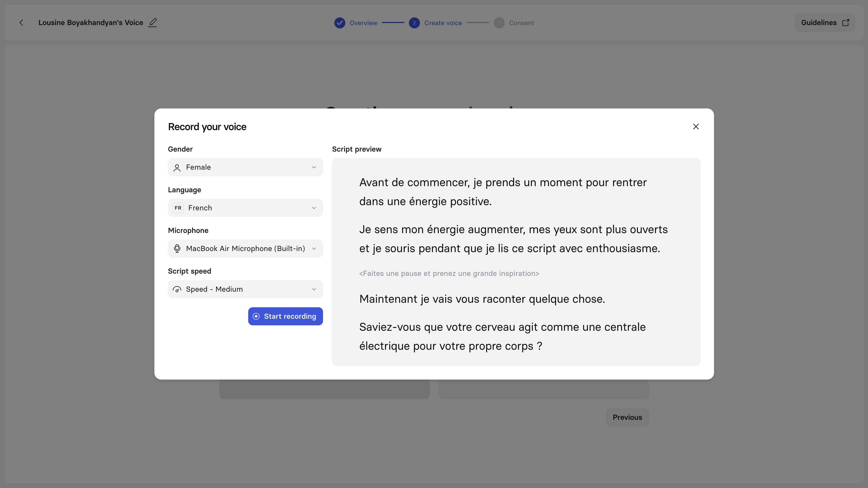
Task: Click the speedometer icon in Script speed
Action: coord(177,289)
